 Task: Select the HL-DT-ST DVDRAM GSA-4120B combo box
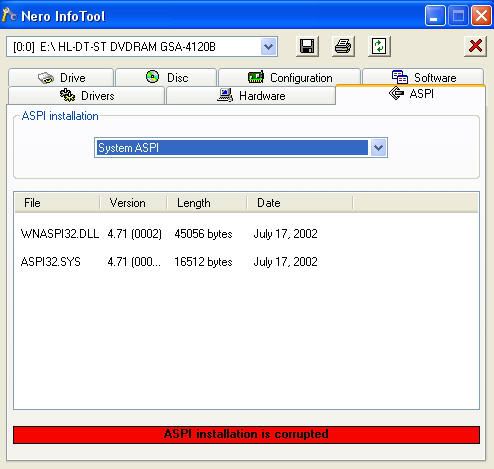click(x=142, y=47)
